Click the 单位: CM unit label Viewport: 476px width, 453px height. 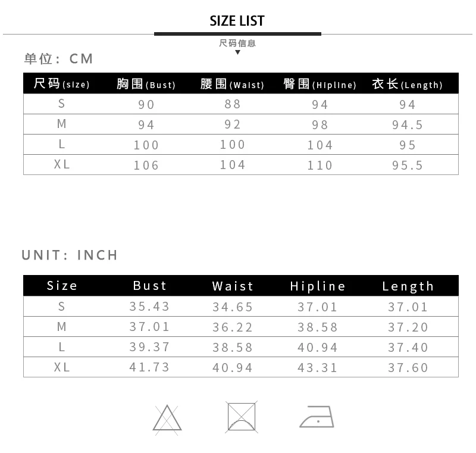58,58
